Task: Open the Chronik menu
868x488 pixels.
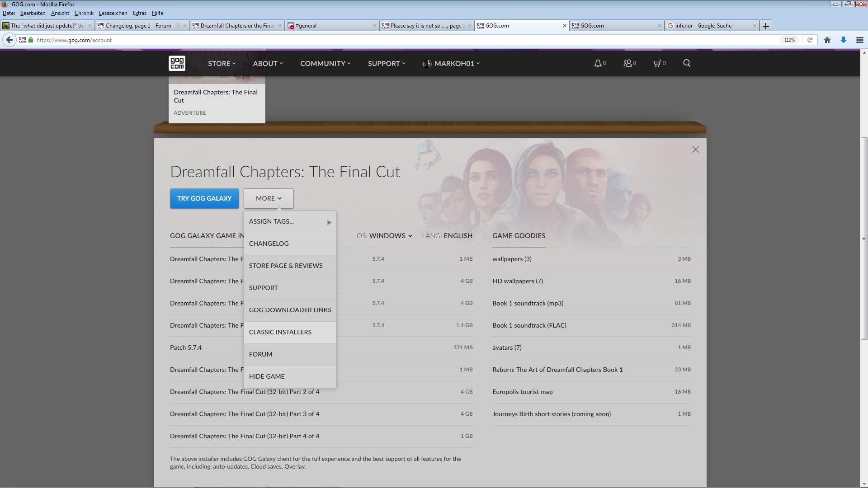Action: coord(84,13)
